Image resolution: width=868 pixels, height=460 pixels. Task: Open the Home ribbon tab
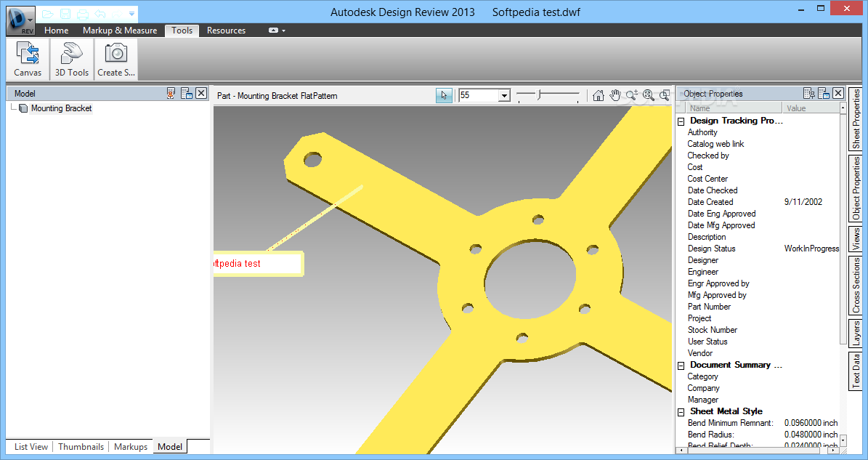pyautogui.click(x=57, y=31)
